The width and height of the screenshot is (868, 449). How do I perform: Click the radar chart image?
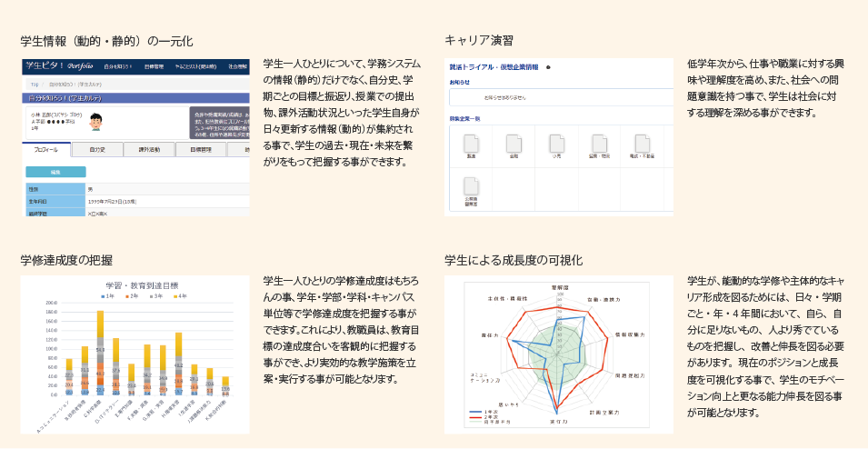[559, 354]
